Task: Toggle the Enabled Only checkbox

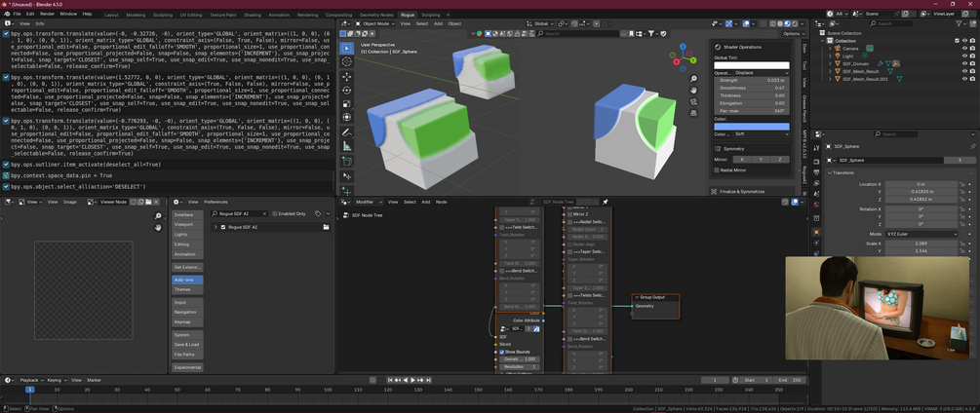Action: tap(275, 213)
